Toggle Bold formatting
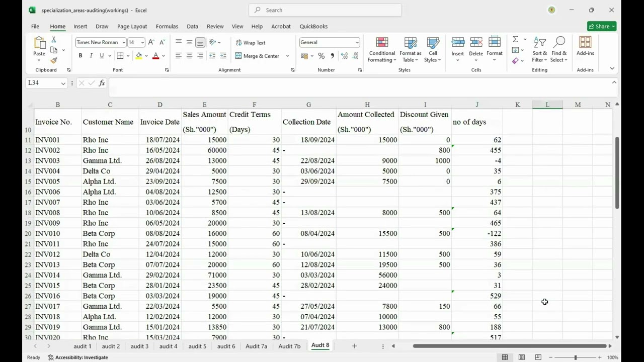Screen dimensions: 644x362 tap(80, 56)
